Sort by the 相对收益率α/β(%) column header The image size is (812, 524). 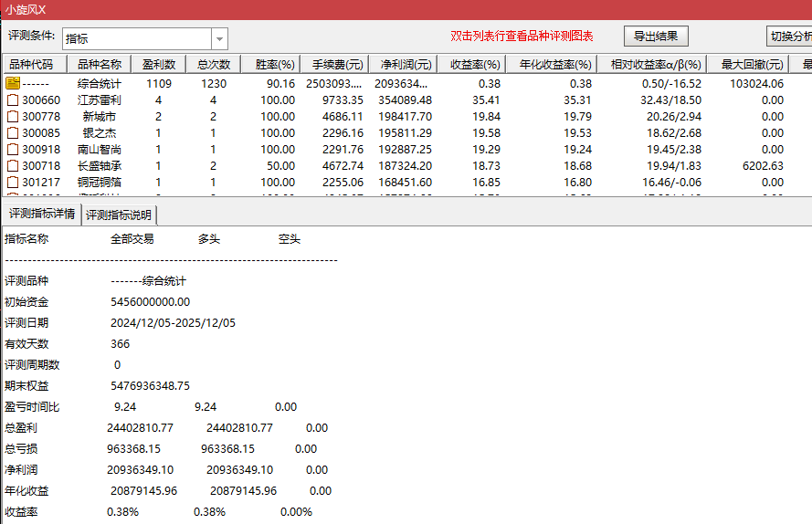[x=652, y=64]
